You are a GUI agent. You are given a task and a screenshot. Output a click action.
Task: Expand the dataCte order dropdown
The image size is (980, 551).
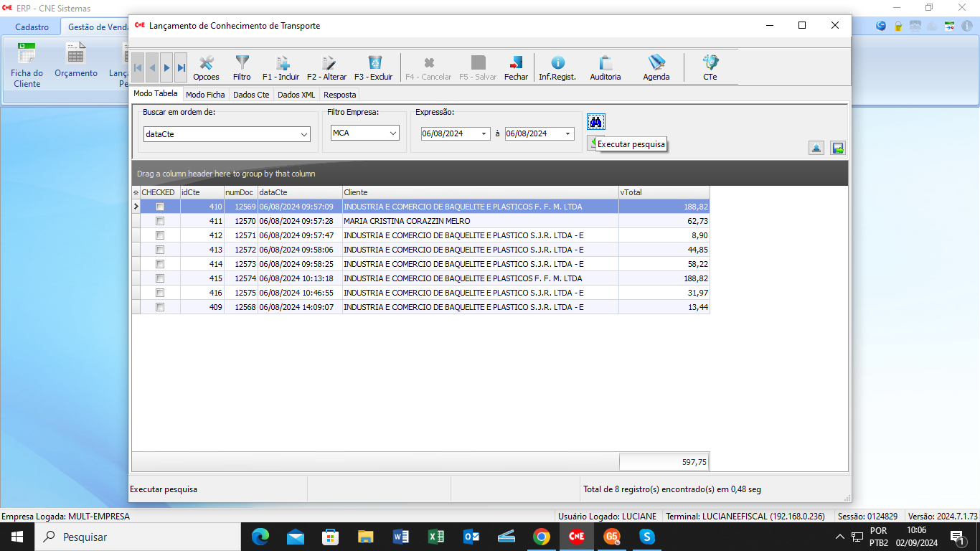303,134
